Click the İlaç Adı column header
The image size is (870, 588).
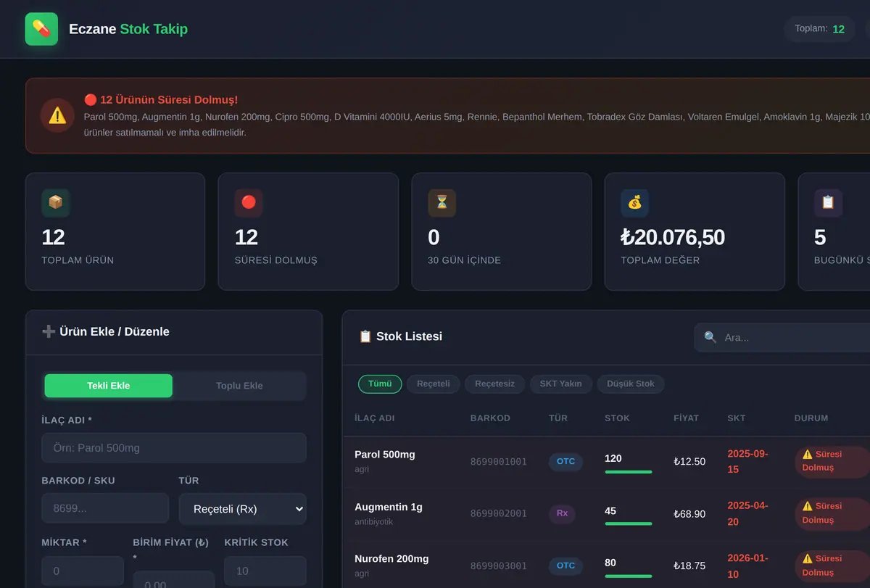[x=375, y=418]
